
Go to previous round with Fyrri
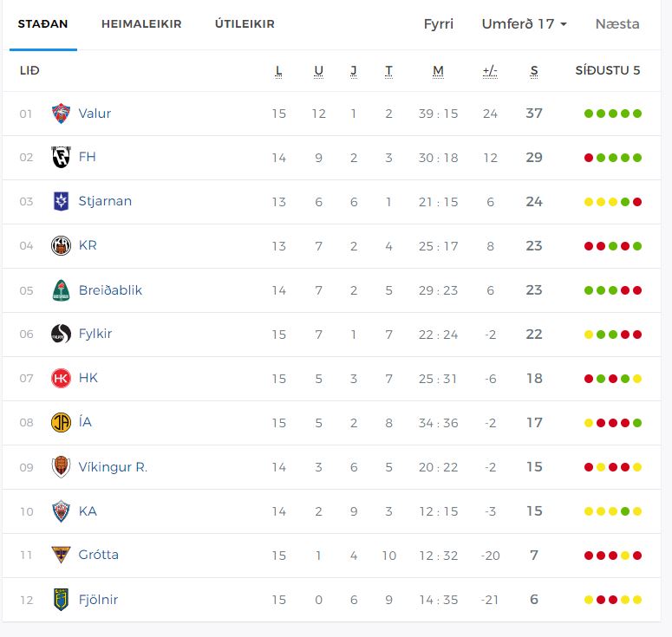439,24
